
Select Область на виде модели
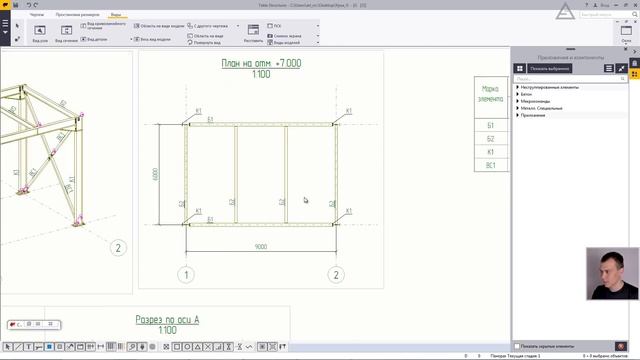click(159, 26)
